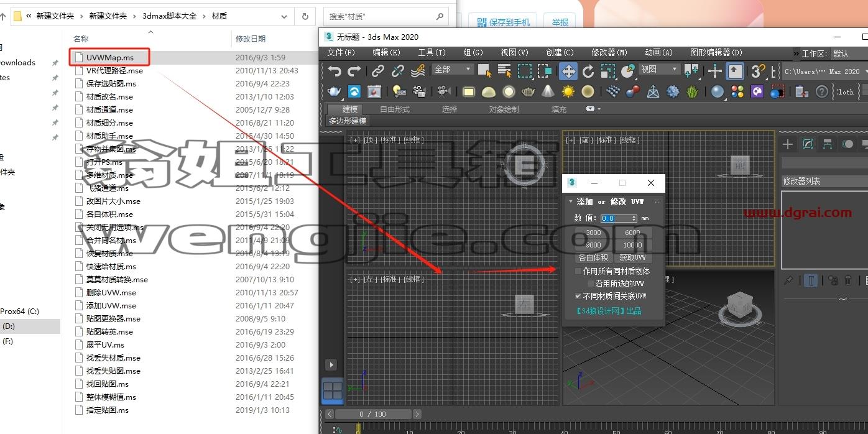Select the UVWMap.ms file in Explorer
The image size is (868, 434).
[109, 58]
